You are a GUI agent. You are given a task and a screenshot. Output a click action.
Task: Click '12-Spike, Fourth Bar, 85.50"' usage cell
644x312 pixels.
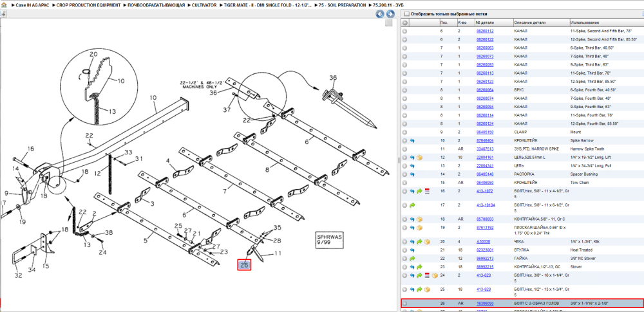click(593, 124)
